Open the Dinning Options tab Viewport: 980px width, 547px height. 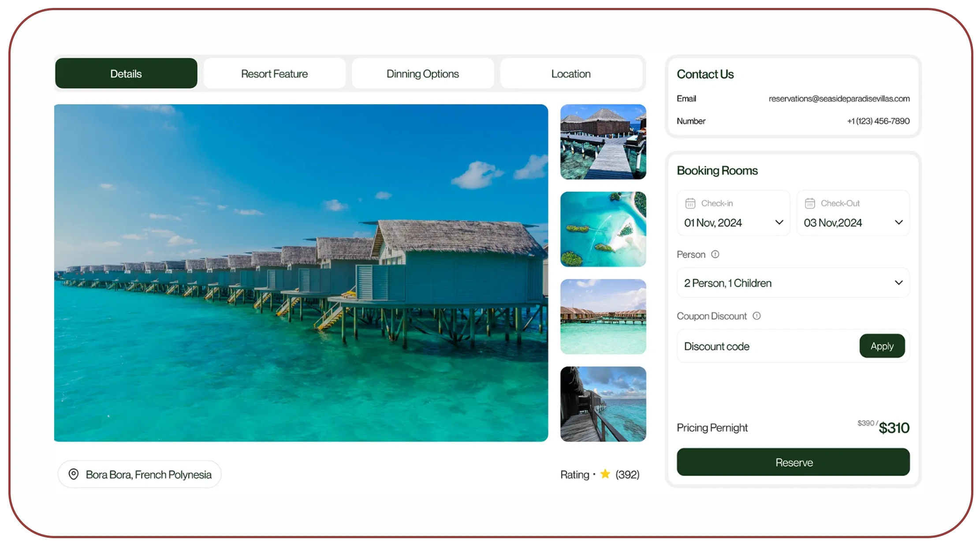tap(423, 74)
